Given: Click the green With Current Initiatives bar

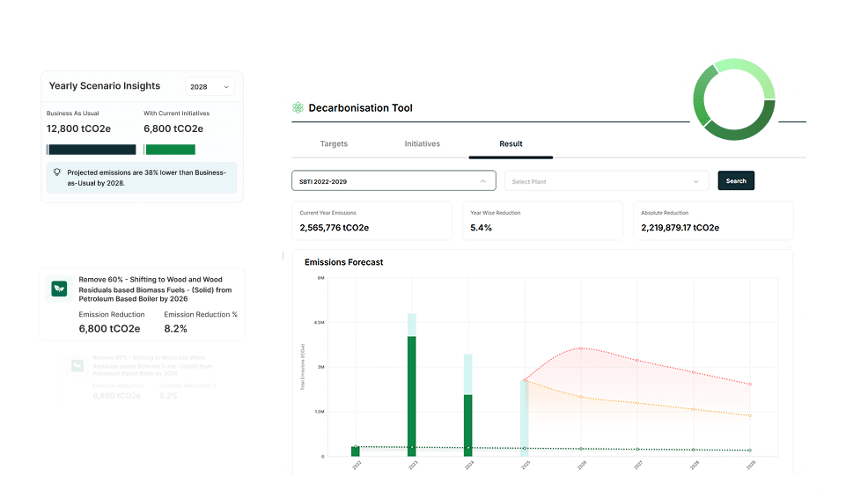Looking at the screenshot, I should pos(169,150).
